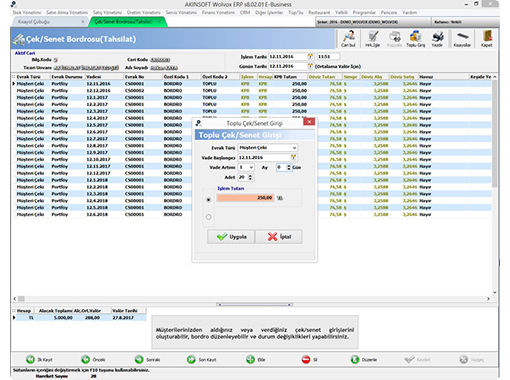Click the Şirket info box in header

pos(373,22)
